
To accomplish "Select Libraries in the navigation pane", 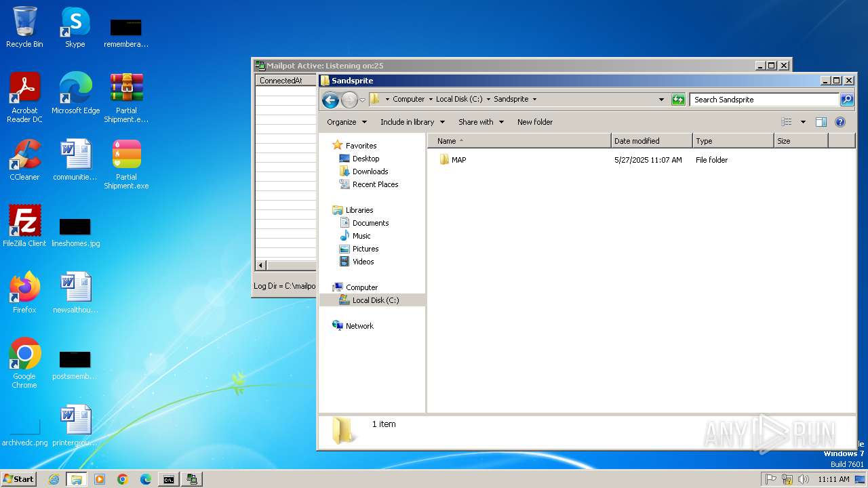I will coord(359,210).
